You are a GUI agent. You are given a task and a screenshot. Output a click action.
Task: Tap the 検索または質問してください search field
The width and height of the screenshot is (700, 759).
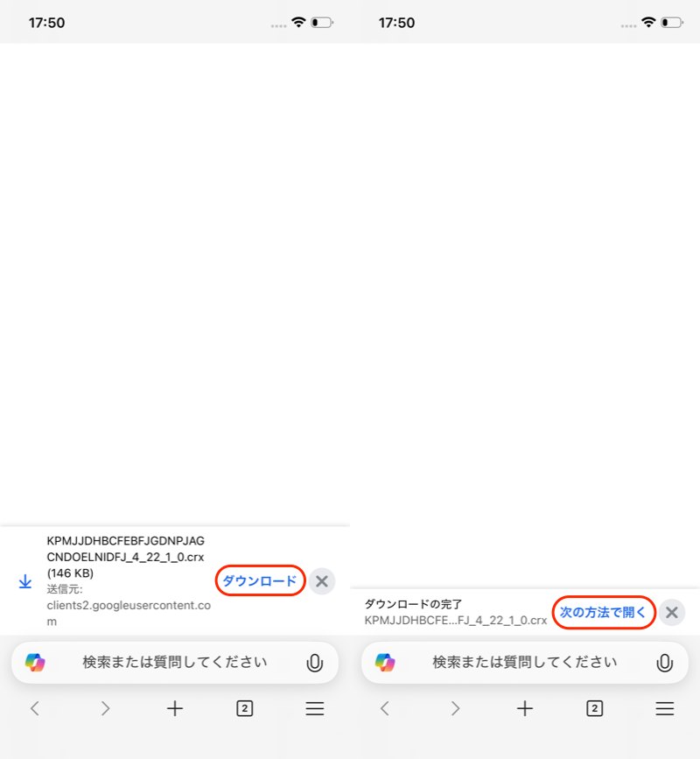click(x=175, y=663)
